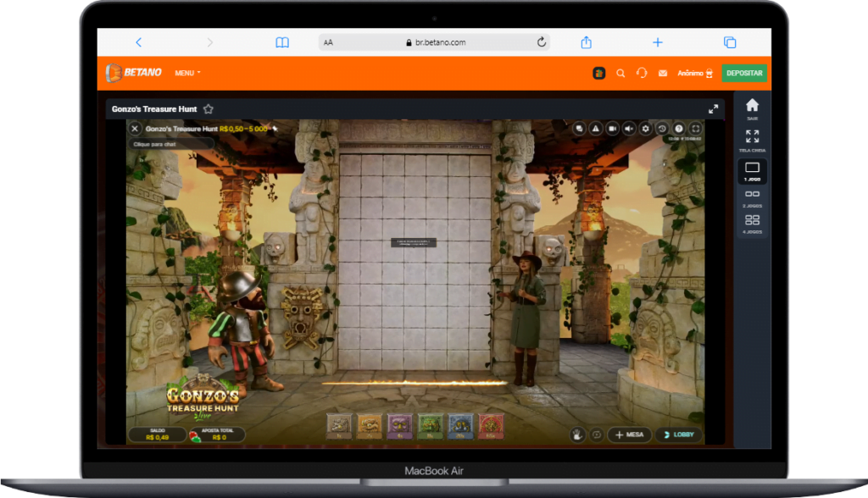Toggle the video camera icon in game

[x=612, y=129]
